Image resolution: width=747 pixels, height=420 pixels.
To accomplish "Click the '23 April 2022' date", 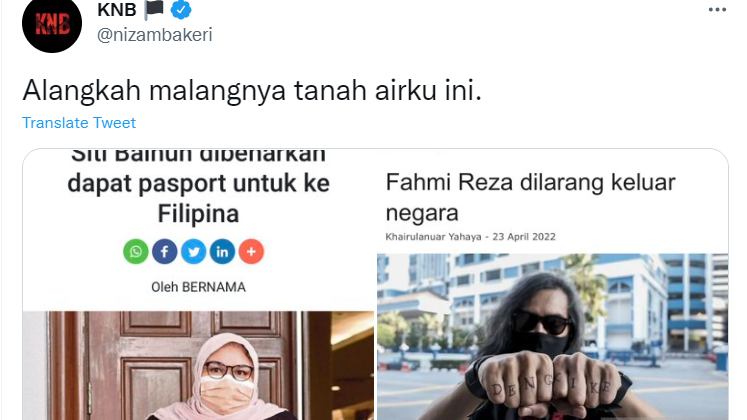I will click(524, 237).
